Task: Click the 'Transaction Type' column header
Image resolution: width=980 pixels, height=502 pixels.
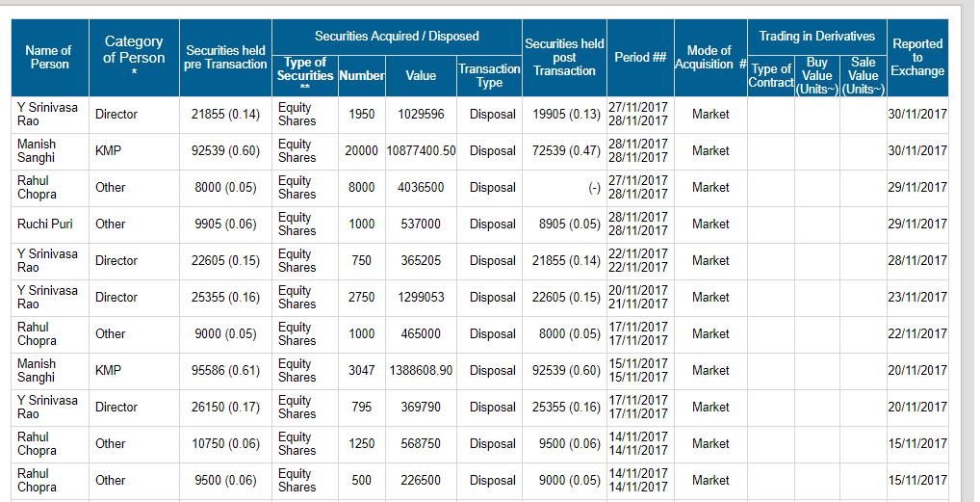Action: point(489,75)
